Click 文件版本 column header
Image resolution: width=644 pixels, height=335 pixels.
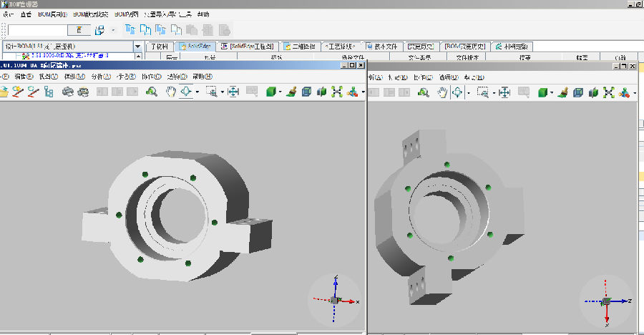[x=467, y=57]
